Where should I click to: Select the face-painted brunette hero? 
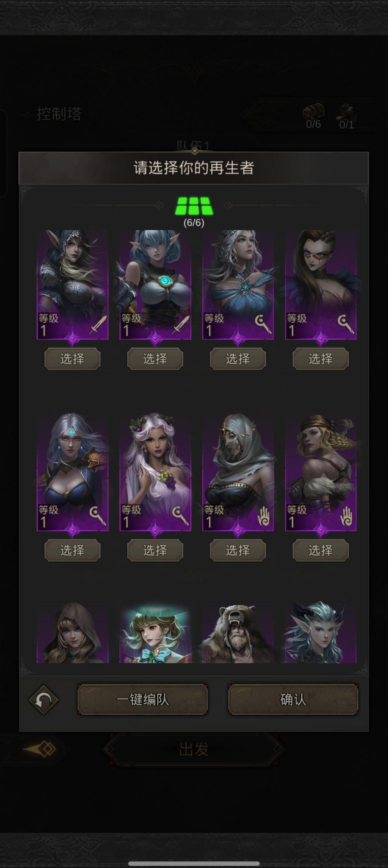click(321, 359)
